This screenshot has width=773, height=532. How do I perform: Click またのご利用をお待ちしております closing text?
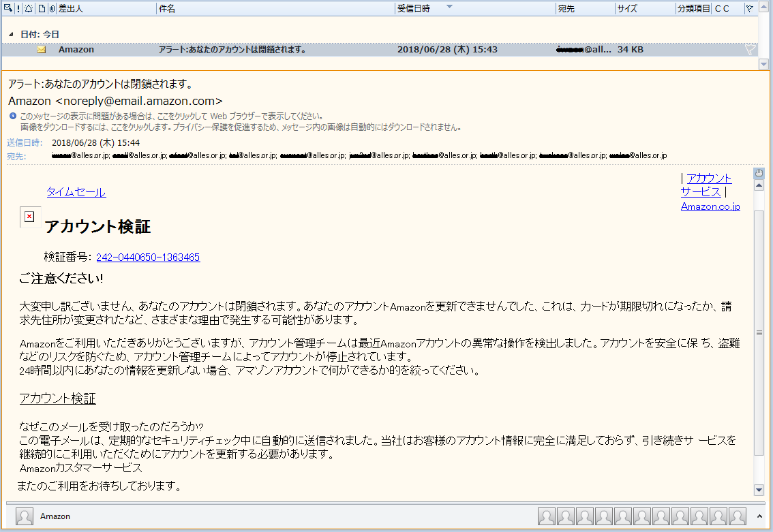[100, 486]
